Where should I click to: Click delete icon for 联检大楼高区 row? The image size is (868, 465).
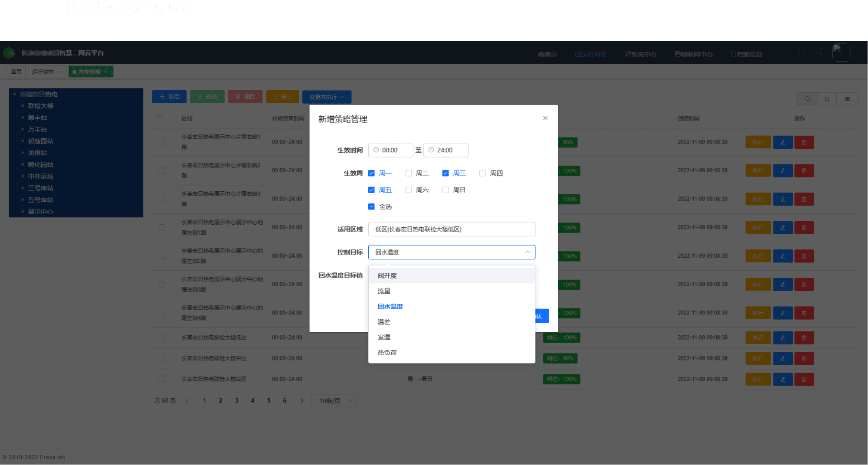(x=804, y=379)
